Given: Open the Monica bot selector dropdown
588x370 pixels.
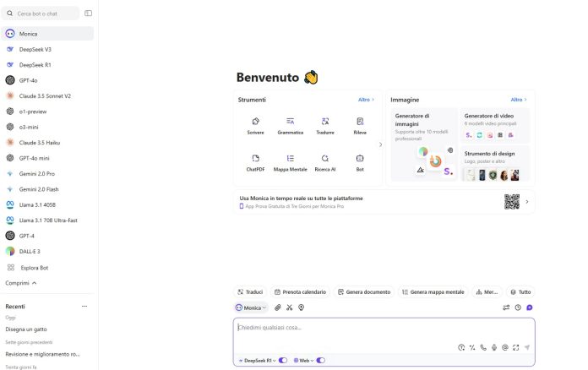Looking at the screenshot, I should pos(251,307).
